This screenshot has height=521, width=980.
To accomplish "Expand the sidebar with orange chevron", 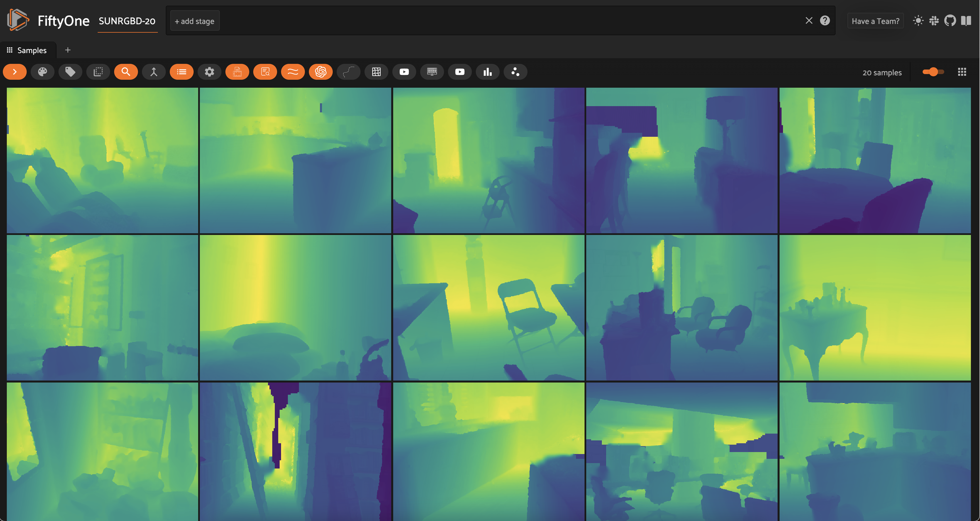I will pyautogui.click(x=15, y=72).
